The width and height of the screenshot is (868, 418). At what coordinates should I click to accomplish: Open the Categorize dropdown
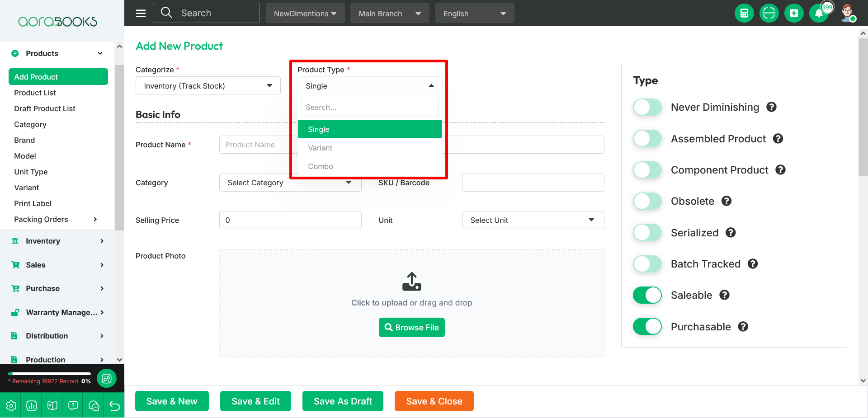(208, 85)
